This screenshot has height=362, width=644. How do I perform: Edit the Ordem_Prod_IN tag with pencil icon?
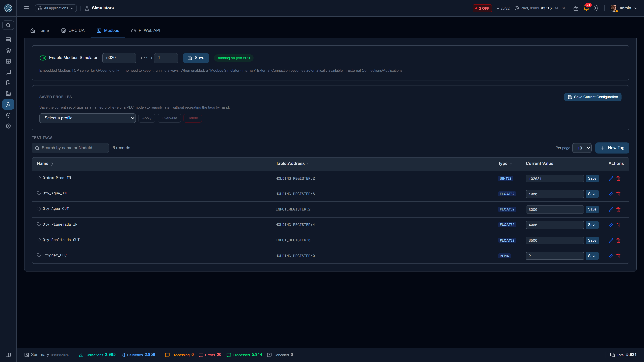pos(611,178)
